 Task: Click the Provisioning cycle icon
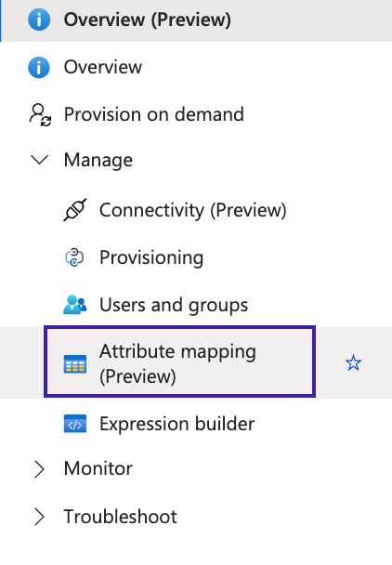(74, 257)
